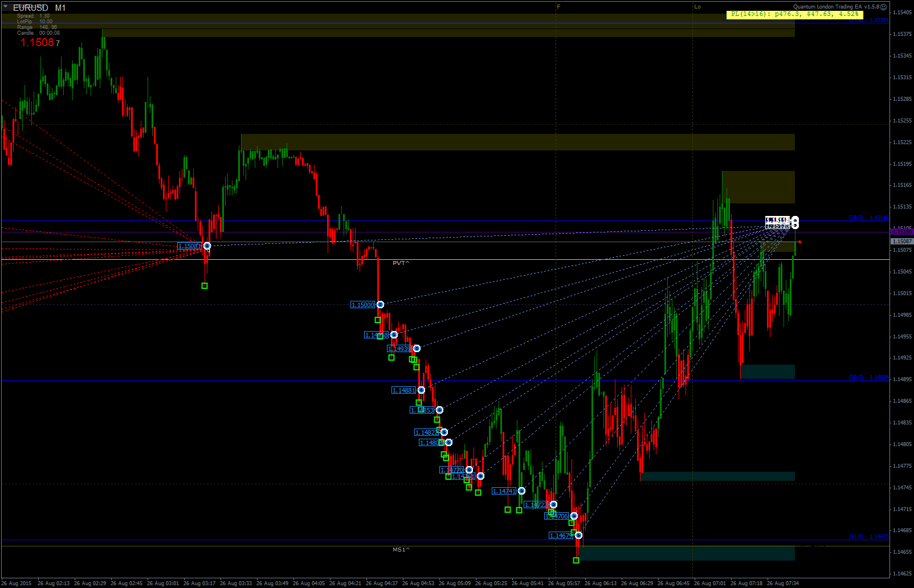The image size is (914, 588).
Task: Select the trade entry marker at 1.14853
Action: pyautogui.click(x=439, y=410)
